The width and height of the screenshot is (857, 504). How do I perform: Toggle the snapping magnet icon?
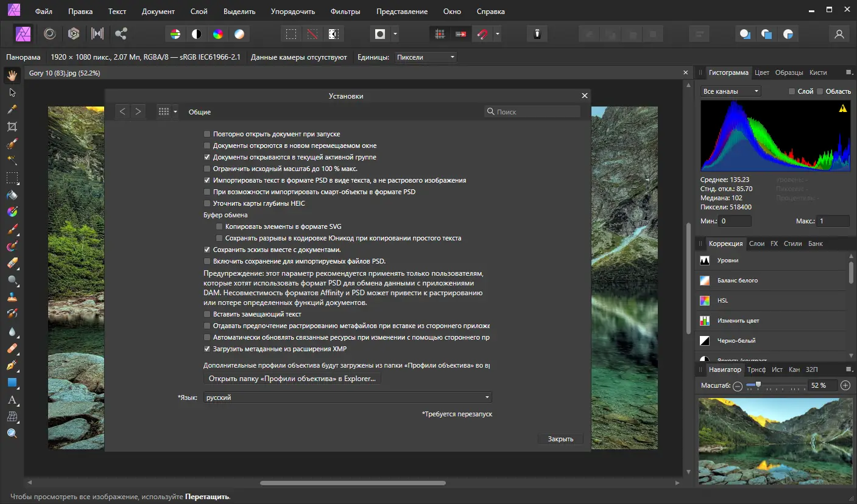point(482,34)
